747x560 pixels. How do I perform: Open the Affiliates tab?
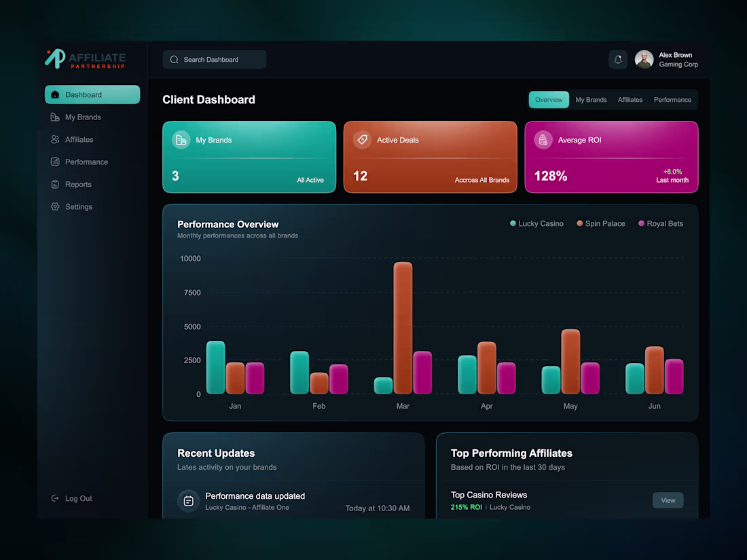[x=630, y=99]
